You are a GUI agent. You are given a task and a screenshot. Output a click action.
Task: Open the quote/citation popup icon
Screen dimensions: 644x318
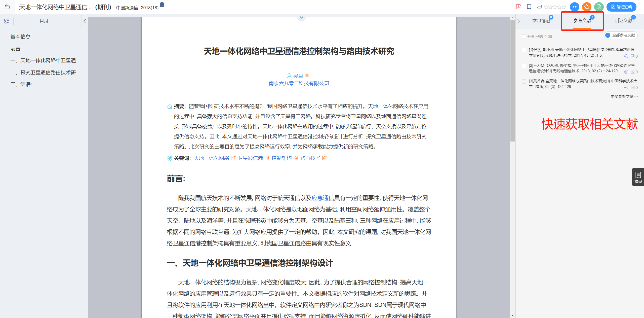click(x=574, y=7)
